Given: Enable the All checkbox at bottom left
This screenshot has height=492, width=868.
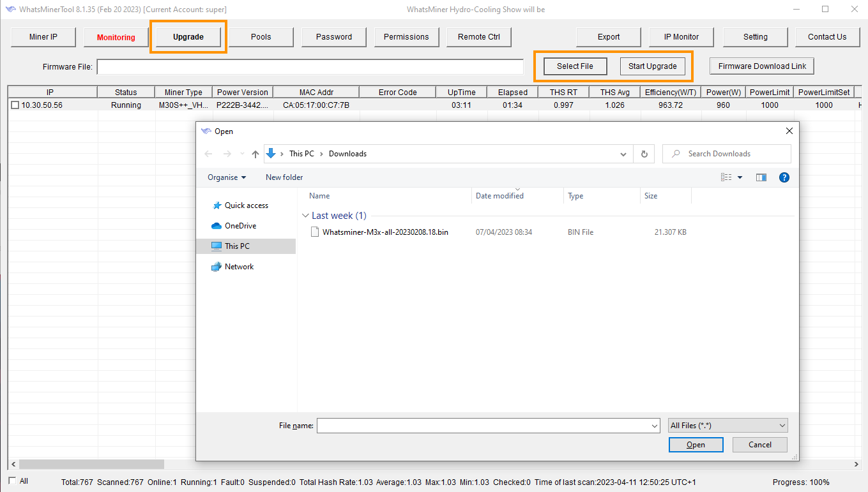Looking at the screenshot, I should click(11, 479).
